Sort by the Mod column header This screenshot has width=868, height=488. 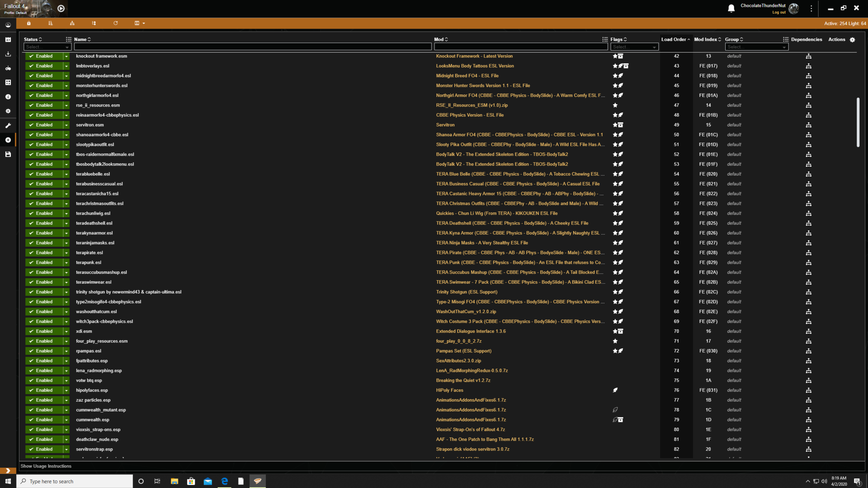click(x=441, y=39)
